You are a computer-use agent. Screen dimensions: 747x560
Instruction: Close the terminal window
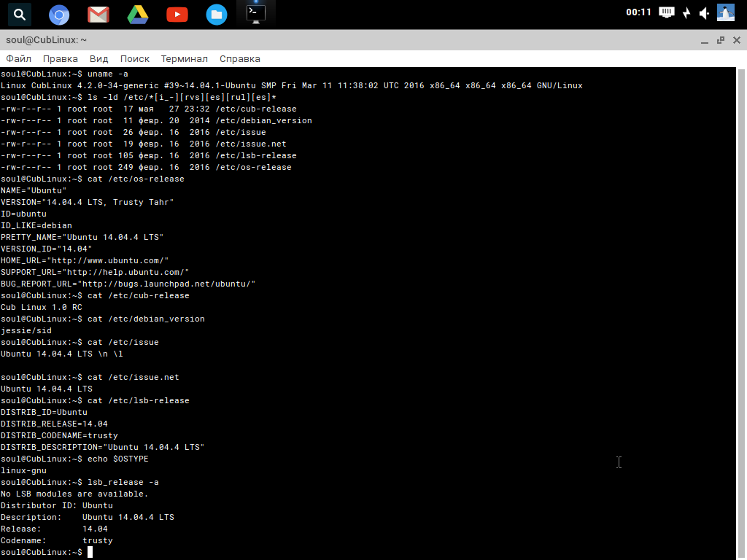coord(737,40)
